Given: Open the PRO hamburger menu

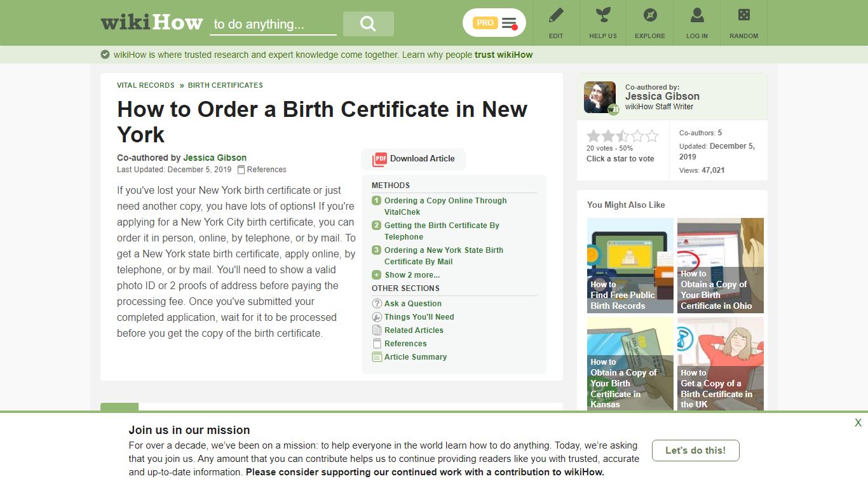Looking at the screenshot, I should [509, 23].
